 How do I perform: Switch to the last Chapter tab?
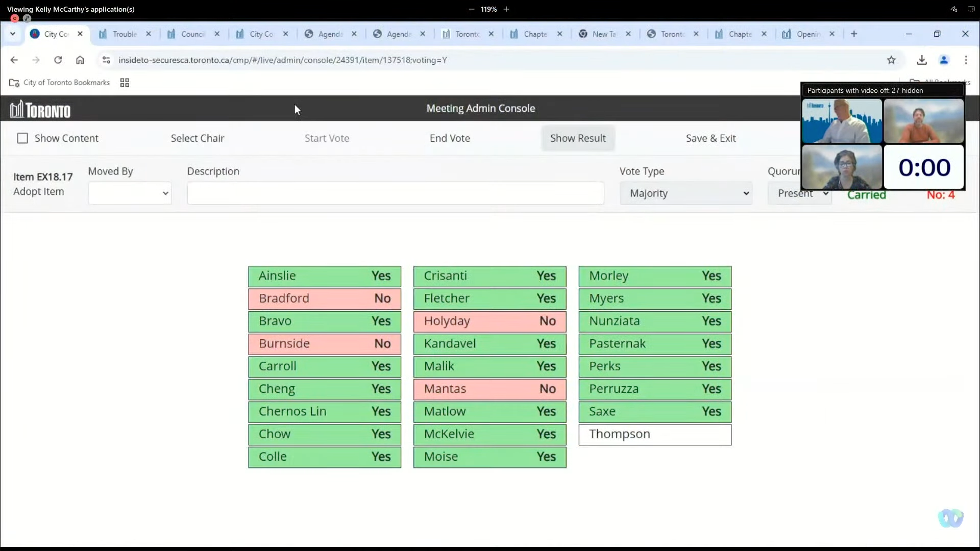coord(740,34)
